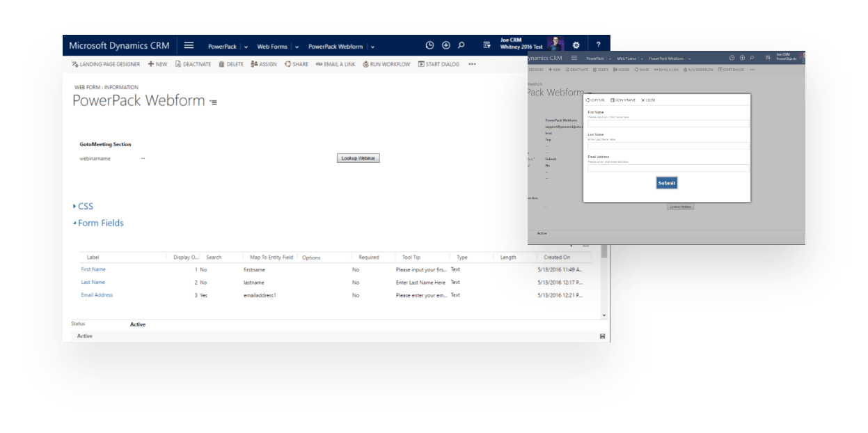The height and width of the screenshot is (433, 868).
Task: Click Microsoft Dynamics CRM logo text
Action: click(118, 45)
